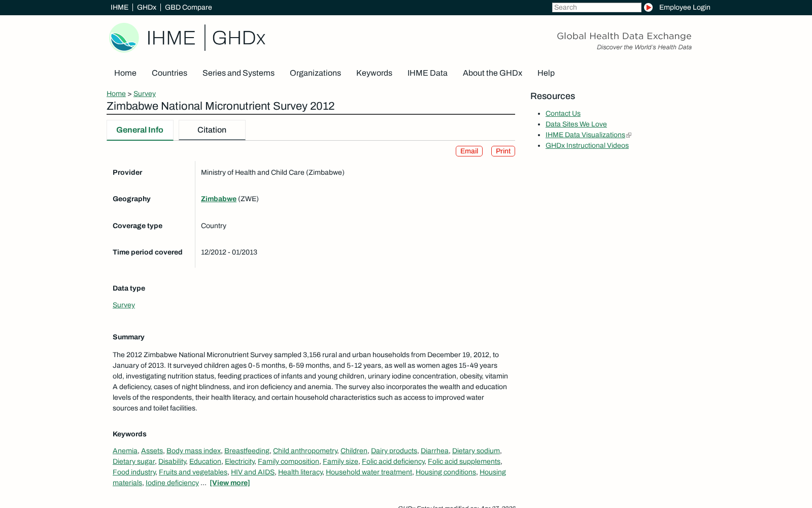
Task: Open the Disability keyword
Action: (x=172, y=462)
